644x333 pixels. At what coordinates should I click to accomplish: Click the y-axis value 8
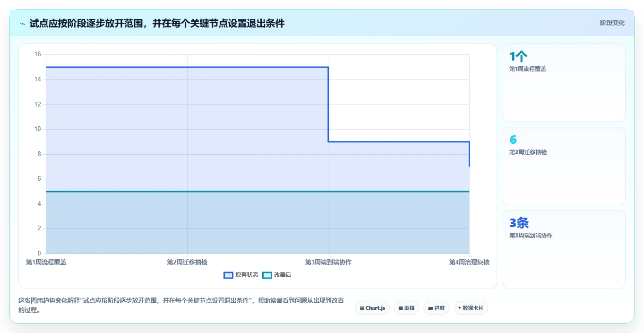(40, 154)
